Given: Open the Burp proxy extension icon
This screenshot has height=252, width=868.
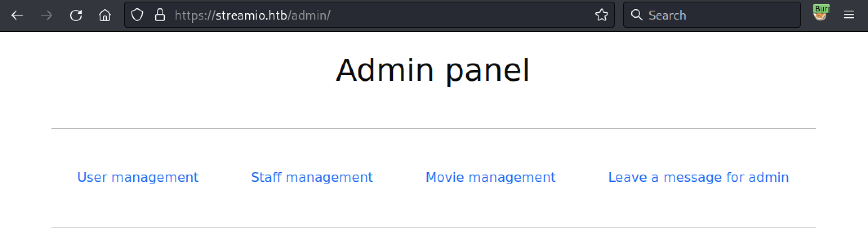Looking at the screenshot, I should [820, 13].
